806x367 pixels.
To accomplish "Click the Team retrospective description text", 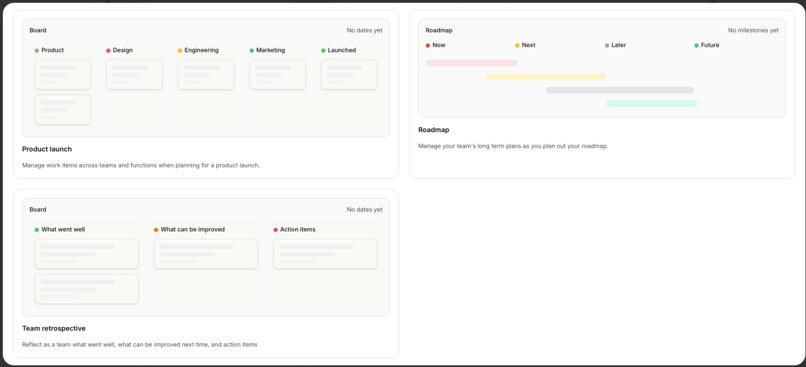I will pyautogui.click(x=140, y=344).
